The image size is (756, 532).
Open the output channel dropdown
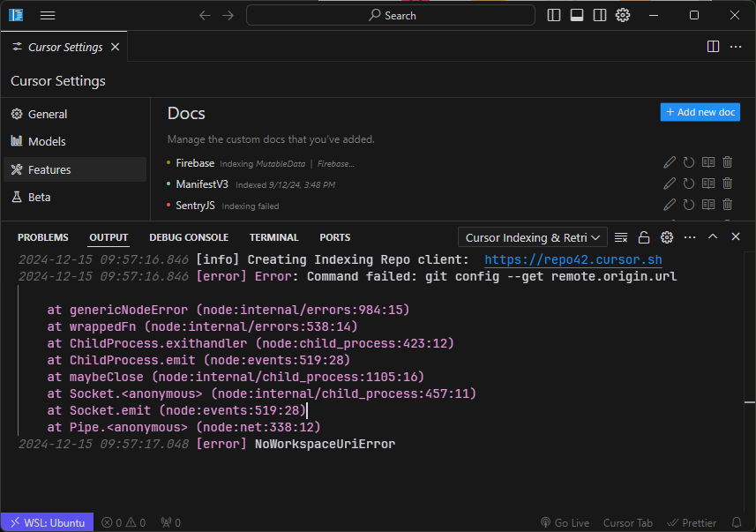pos(533,237)
